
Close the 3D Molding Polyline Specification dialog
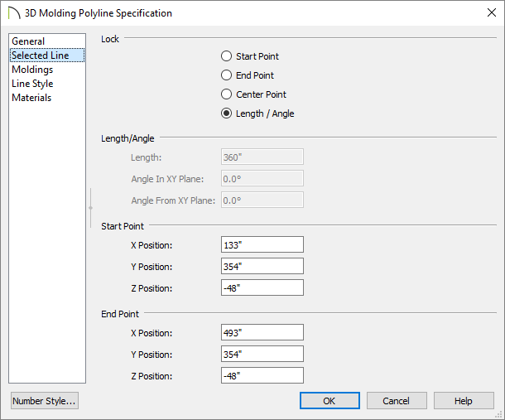point(492,12)
